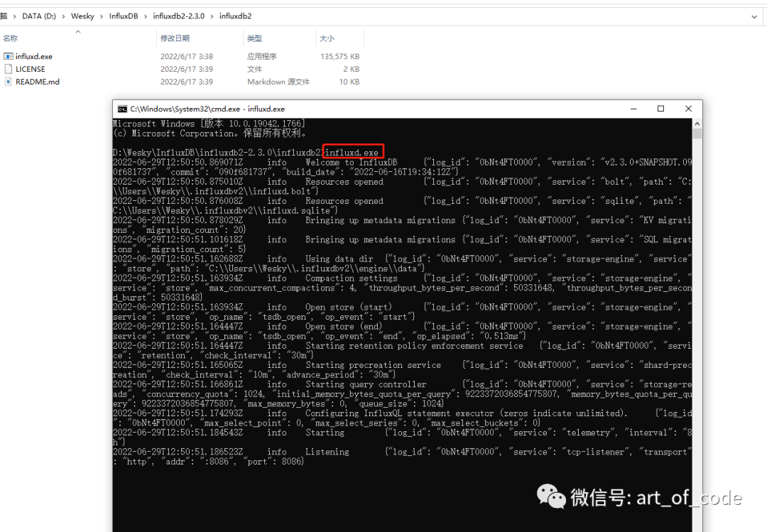
Task: Open the address bar history dropdown
Action: pos(754,16)
